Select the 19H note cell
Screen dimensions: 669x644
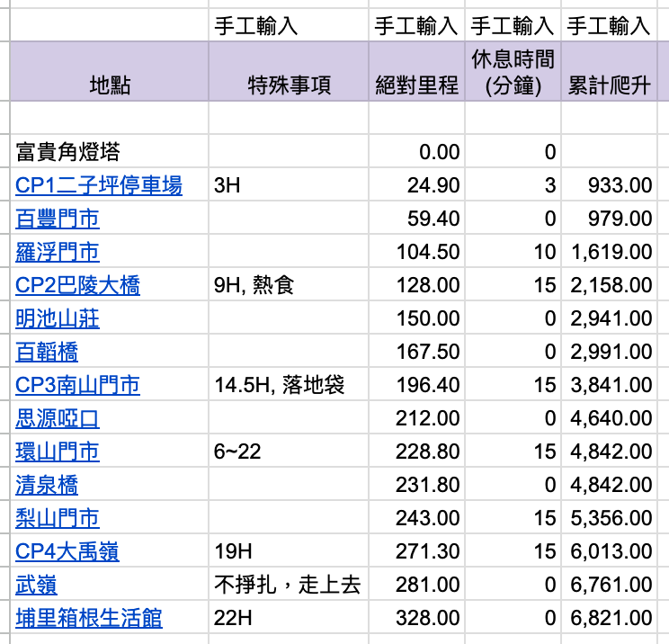pyautogui.click(x=289, y=550)
